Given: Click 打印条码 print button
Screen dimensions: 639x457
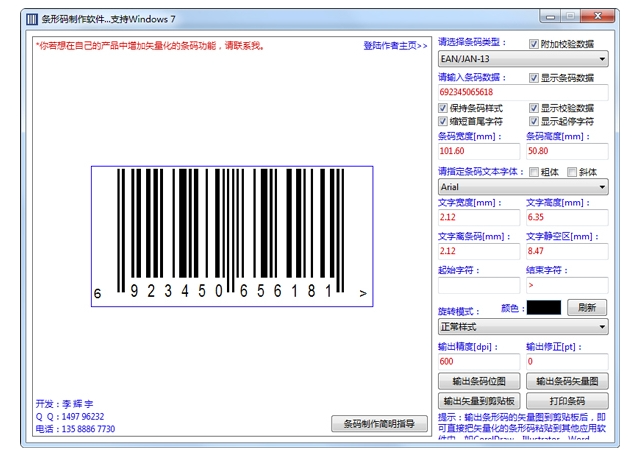Looking at the screenshot, I should click(x=567, y=401).
